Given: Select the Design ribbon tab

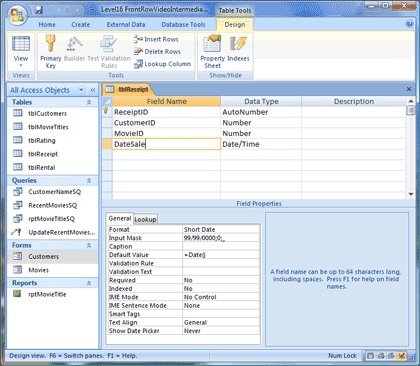Looking at the screenshot, I should coord(235,25).
